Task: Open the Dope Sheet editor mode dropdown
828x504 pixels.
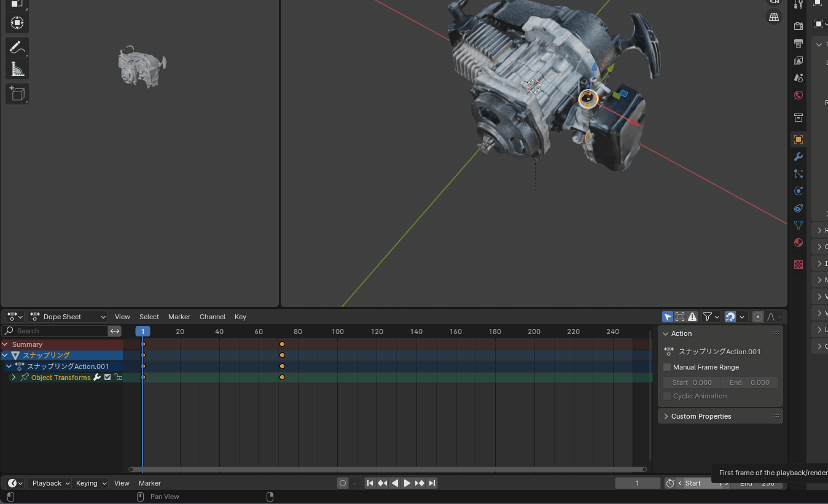Action: coord(67,317)
